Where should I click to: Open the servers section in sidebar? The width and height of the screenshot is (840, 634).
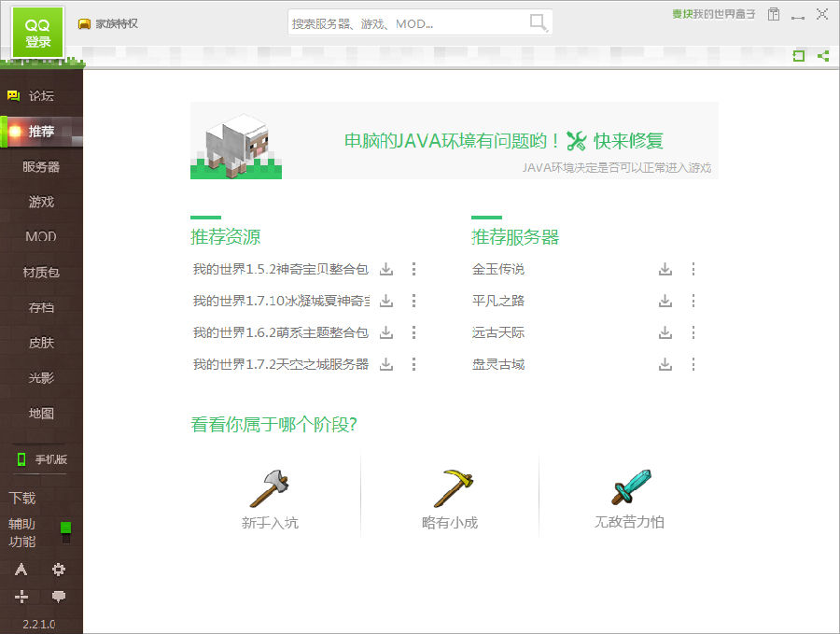[x=41, y=167]
